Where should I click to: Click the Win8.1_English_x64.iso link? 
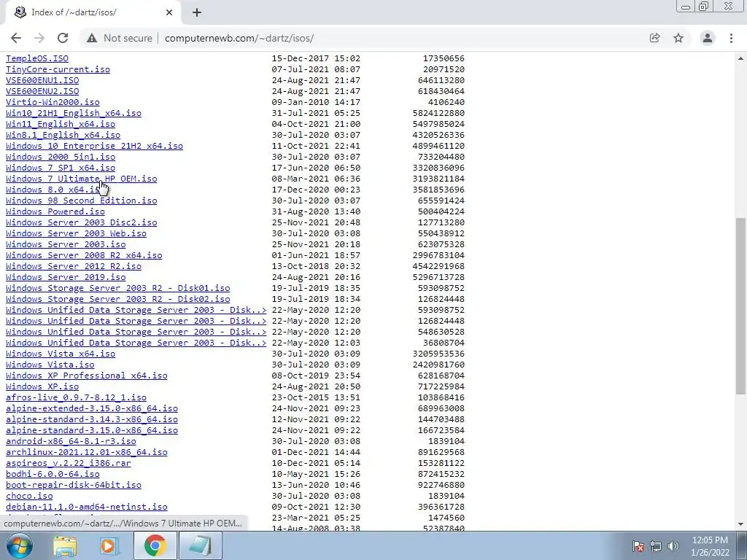(63, 135)
